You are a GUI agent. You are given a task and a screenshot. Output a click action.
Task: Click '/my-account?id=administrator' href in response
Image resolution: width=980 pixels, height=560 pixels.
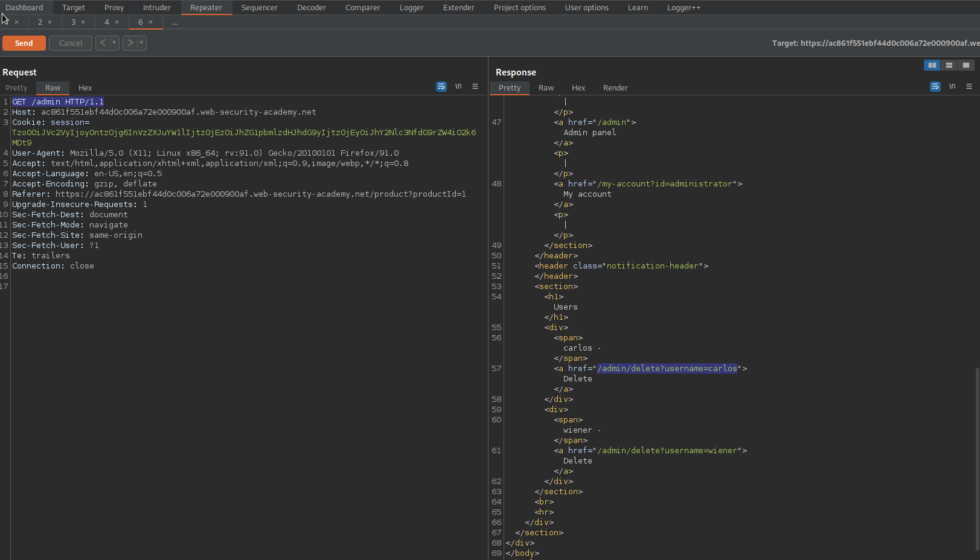[x=665, y=183]
